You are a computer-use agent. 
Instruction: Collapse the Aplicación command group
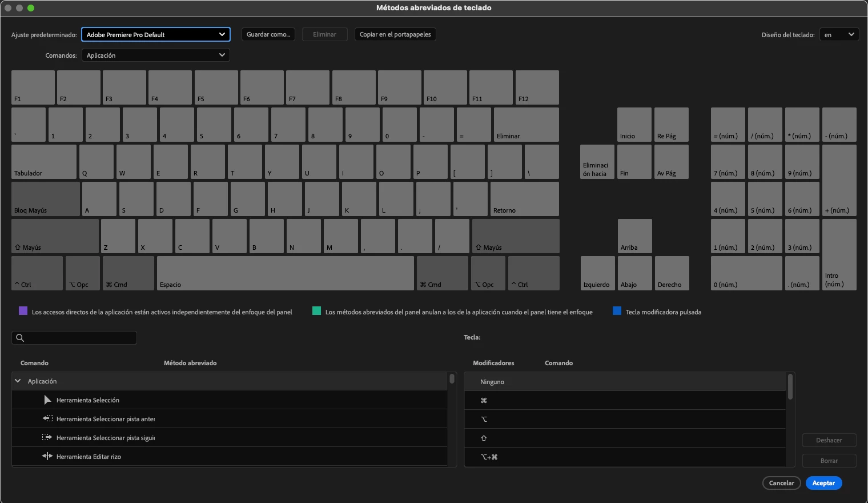[18, 381]
